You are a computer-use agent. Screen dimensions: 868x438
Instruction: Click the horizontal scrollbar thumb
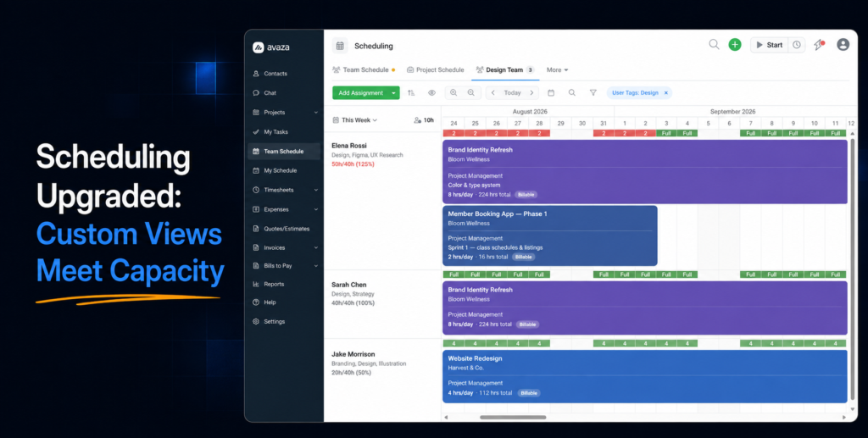[513, 417]
